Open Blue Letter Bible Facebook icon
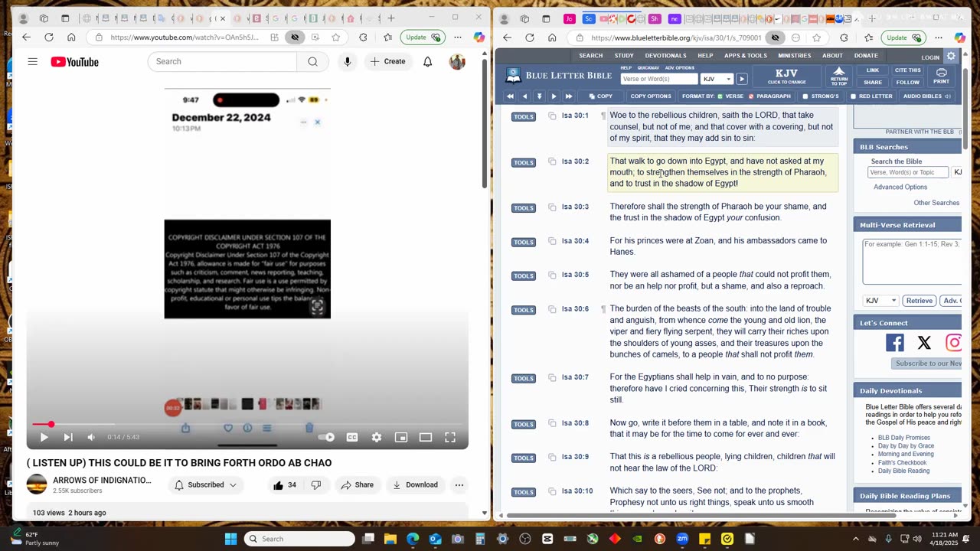Screen dimensions: 980x551 [894, 343]
